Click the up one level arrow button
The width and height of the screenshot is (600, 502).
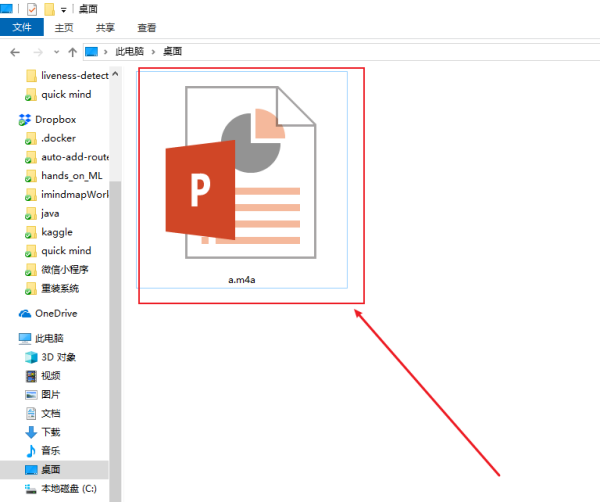click(x=70, y=51)
